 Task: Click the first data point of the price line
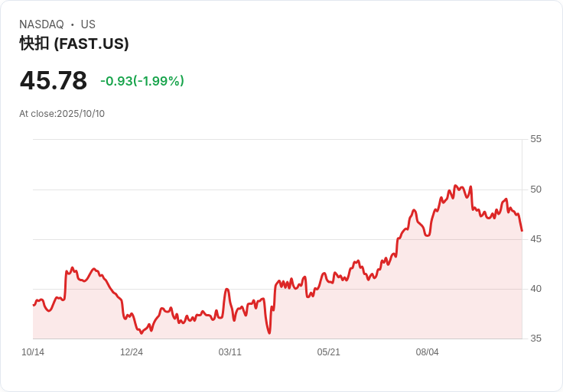34,305
